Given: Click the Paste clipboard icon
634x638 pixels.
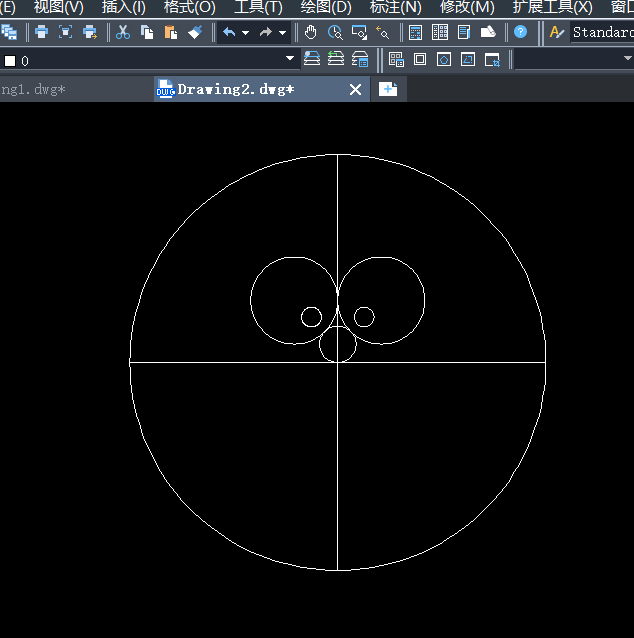Looking at the screenshot, I should (x=171, y=32).
